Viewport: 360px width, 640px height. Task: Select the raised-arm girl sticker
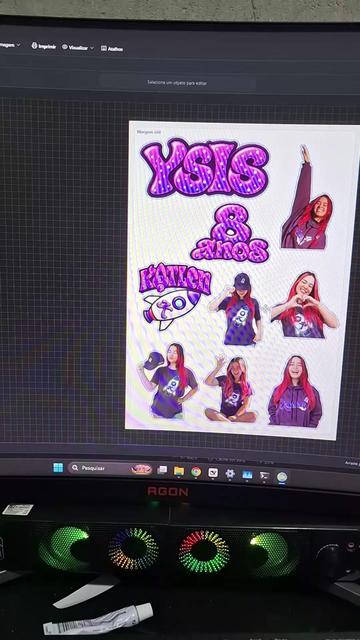(307, 198)
